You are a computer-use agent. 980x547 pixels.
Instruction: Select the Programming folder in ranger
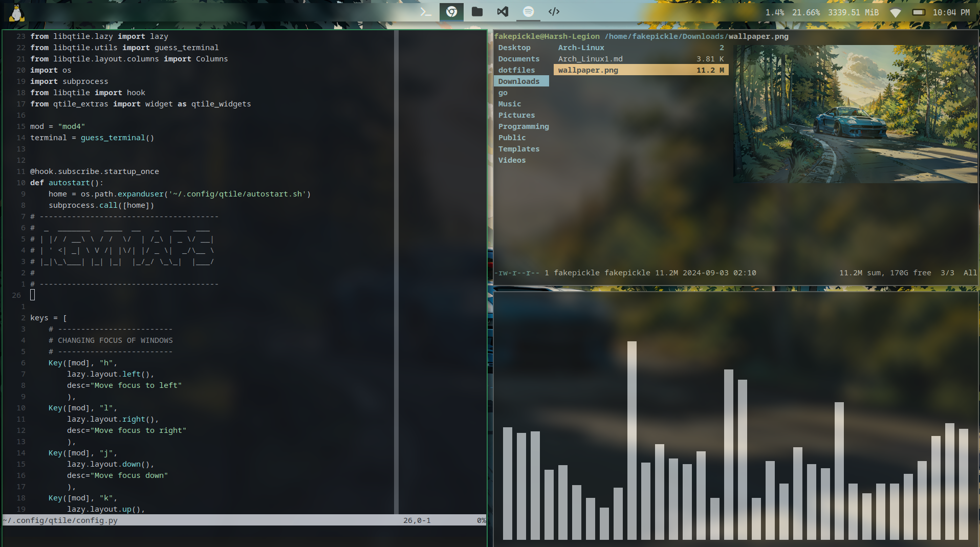[x=524, y=126]
